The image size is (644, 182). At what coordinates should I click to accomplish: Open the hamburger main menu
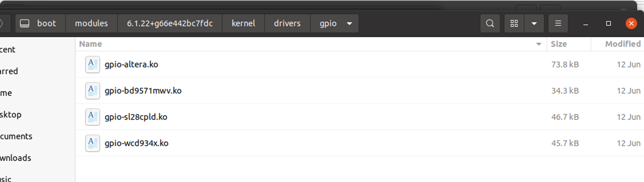(x=558, y=23)
